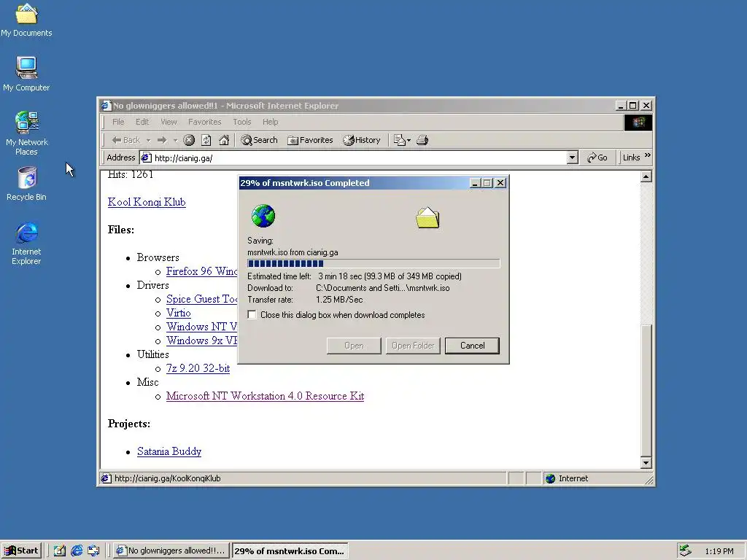Toggle close dialog when download completes checkbox
Screen dimensions: 747x560
point(252,315)
